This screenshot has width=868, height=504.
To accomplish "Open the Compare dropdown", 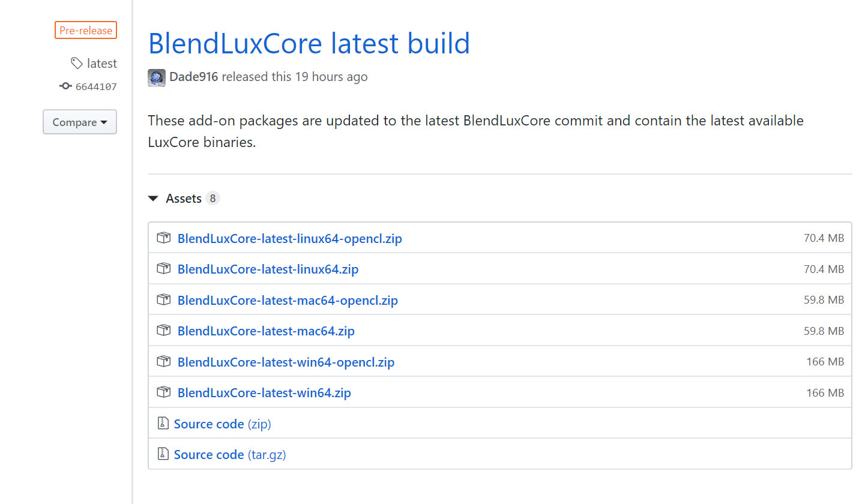I will point(80,122).
